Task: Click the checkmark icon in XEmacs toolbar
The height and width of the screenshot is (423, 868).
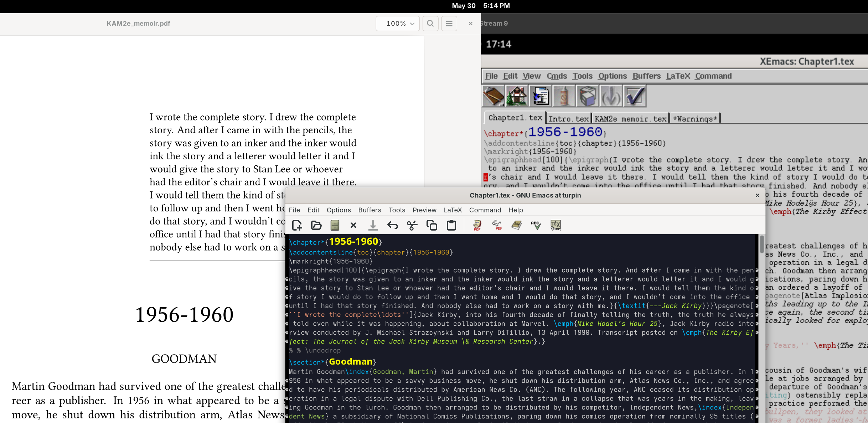Action: click(x=635, y=96)
